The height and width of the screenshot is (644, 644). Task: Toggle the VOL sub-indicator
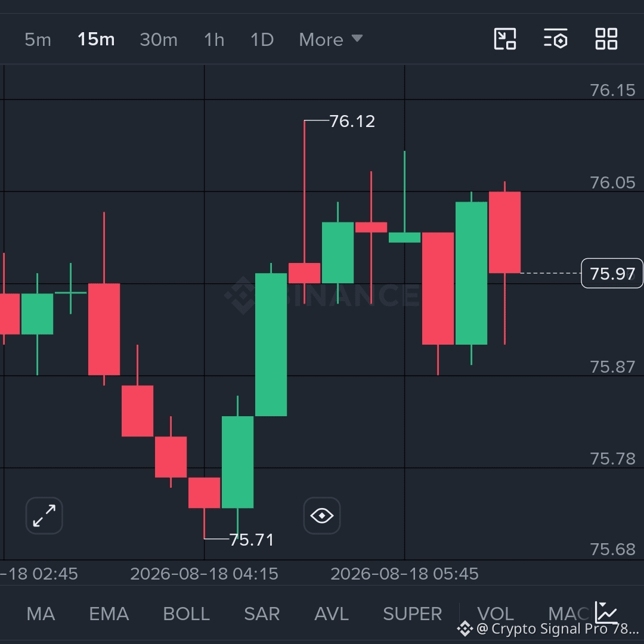click(496, 614)
